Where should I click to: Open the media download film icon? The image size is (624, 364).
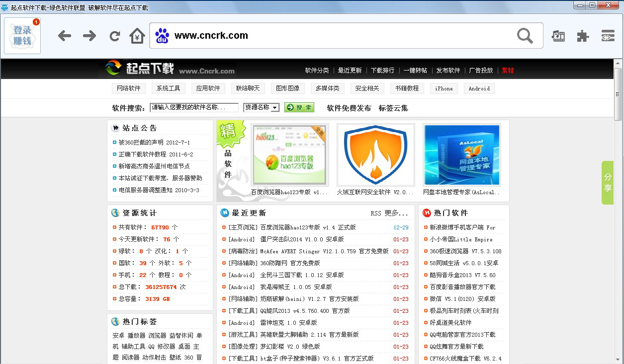(558, 36)
